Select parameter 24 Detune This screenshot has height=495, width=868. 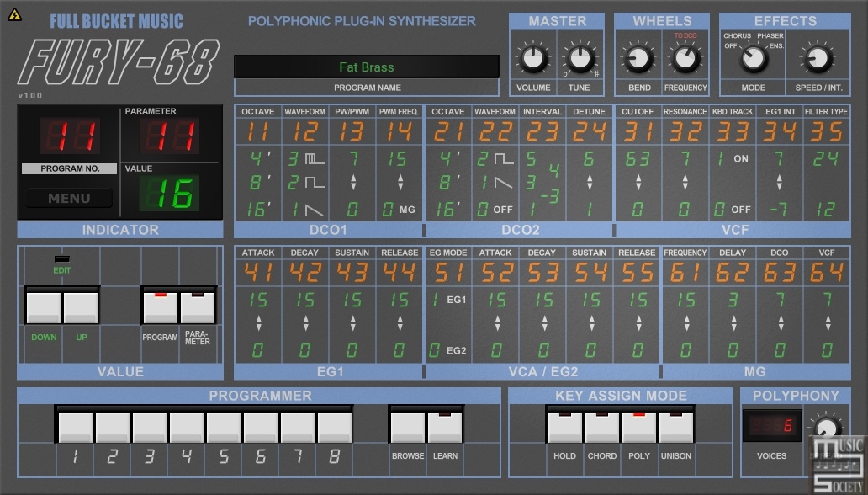click(x=589, y=132)
